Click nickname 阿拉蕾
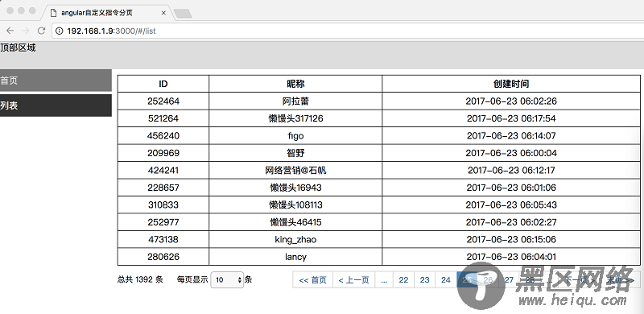644x314 pixels. click(x=295, y=101)
